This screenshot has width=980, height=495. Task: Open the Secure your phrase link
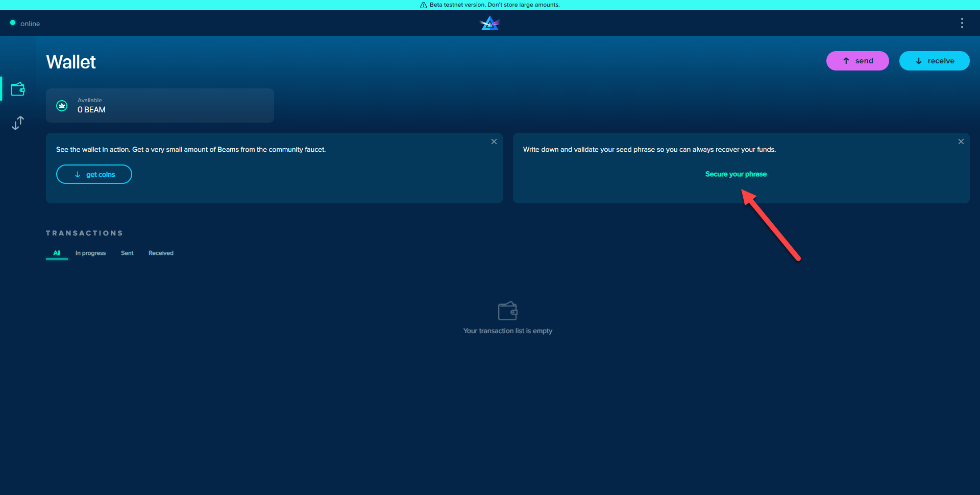[x=736, y=174]
